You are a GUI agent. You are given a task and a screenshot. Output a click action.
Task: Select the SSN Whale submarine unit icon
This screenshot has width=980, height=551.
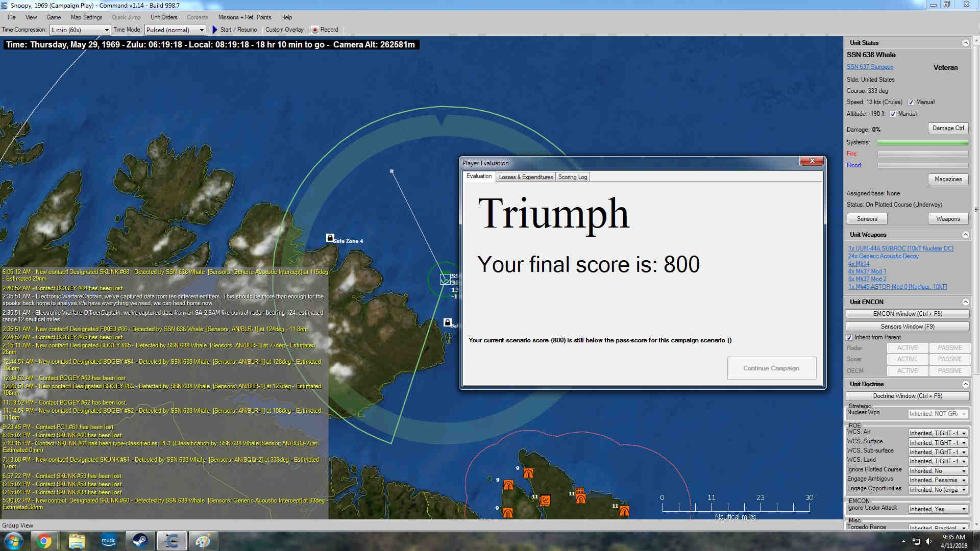click(x=445, y=279)
